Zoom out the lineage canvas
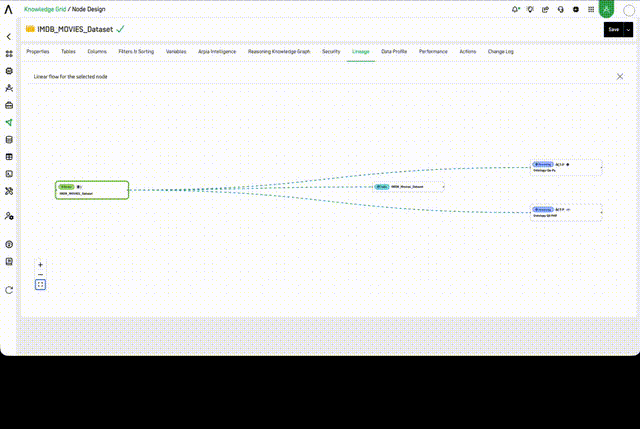 40,274
